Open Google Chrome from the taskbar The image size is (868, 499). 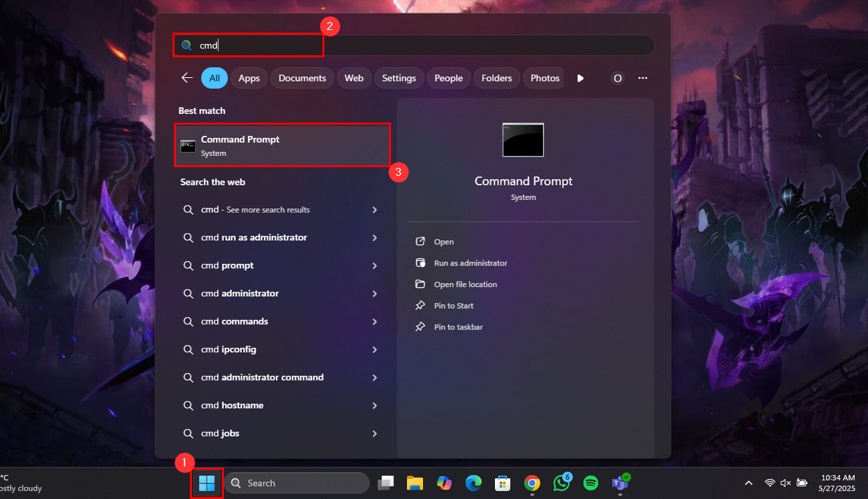(532, 483)
